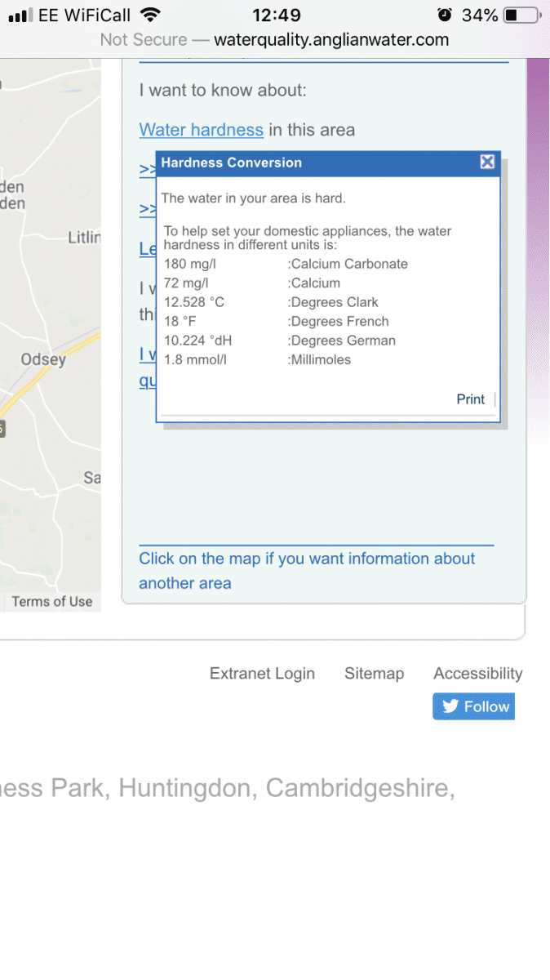The image size is (550, 980).
Task: Tap the WiFi signal icon
Action: 149,15
